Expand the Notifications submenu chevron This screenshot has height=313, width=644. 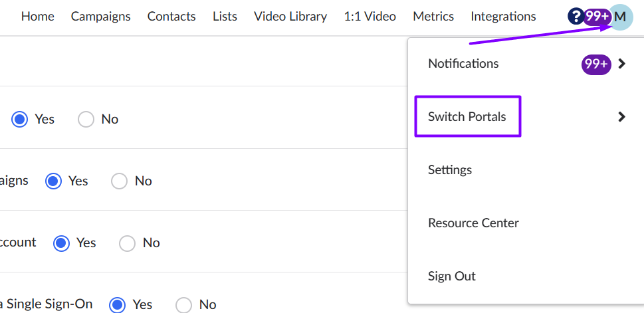click(621, 64)
